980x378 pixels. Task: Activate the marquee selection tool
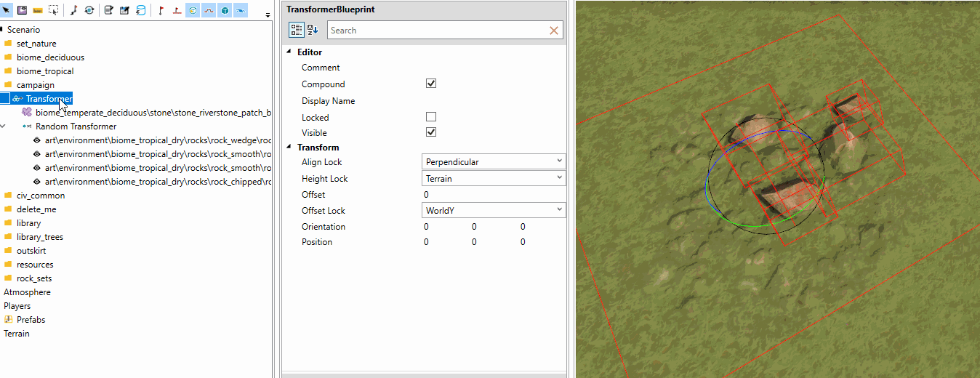click(53, 11)
